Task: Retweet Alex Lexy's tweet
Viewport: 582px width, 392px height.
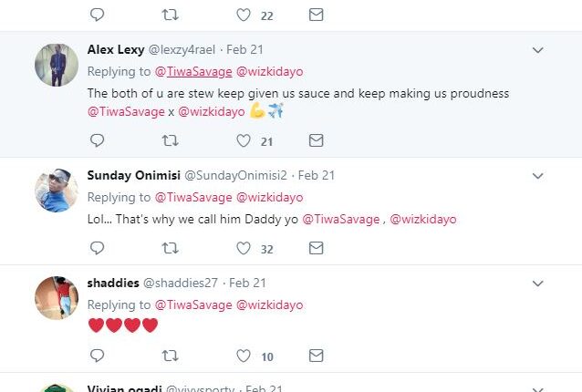Action: (170, 140)
